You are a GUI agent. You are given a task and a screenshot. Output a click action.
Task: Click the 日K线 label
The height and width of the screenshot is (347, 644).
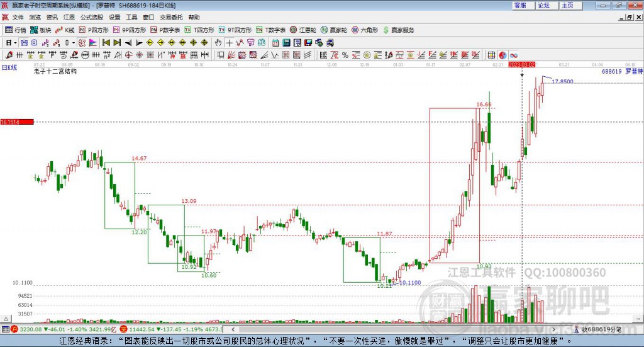point(9,67)
